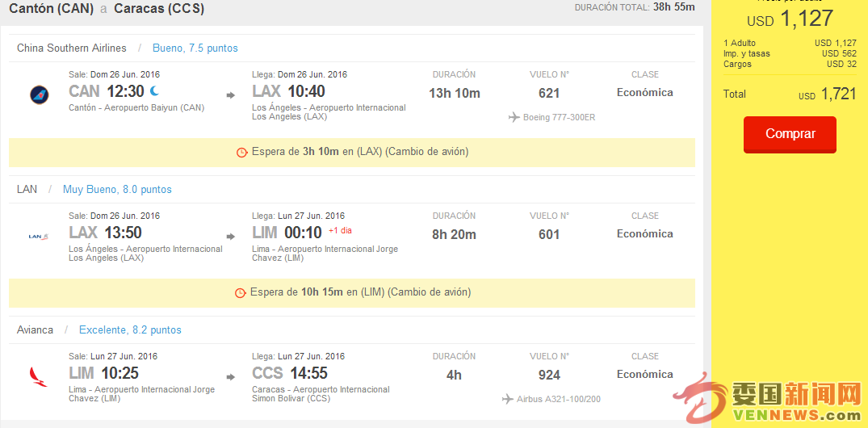Click the Espera de 3h 10m layover banner
Image resolution: width=868 pixels, height=428 pixels.
pos(352,153)
